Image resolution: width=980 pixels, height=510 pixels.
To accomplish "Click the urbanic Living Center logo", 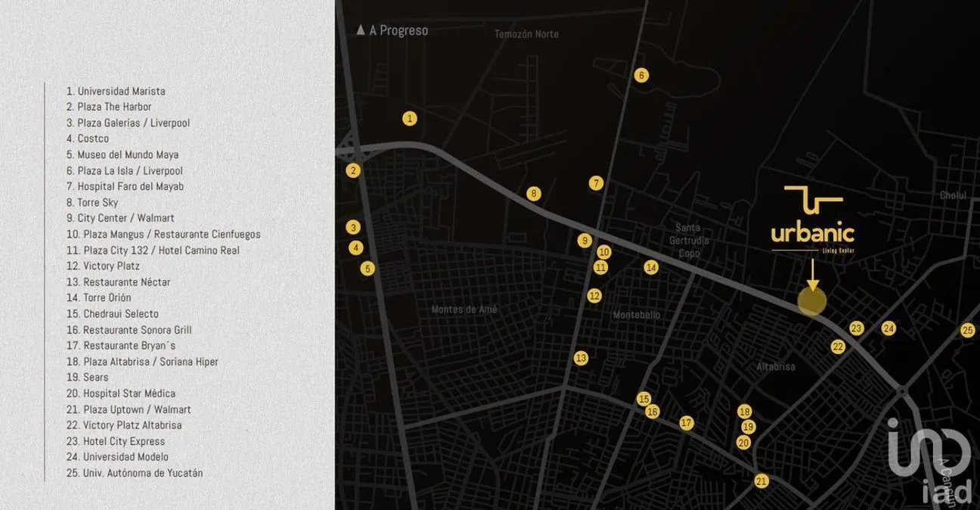I will tap(813, 219).
